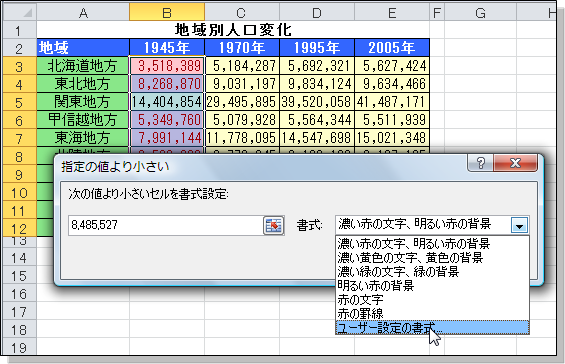Click the 地域 header cell

(83, 48)
